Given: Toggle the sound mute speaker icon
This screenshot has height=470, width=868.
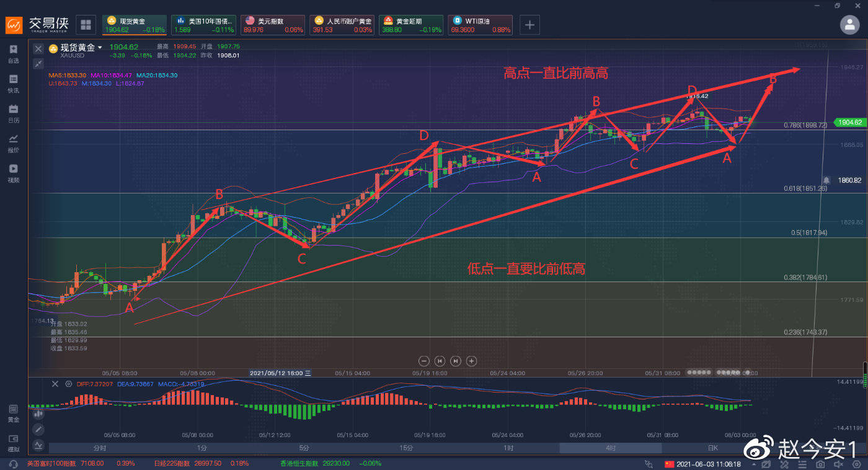Looking at the screenshot, I should [838, 464].
